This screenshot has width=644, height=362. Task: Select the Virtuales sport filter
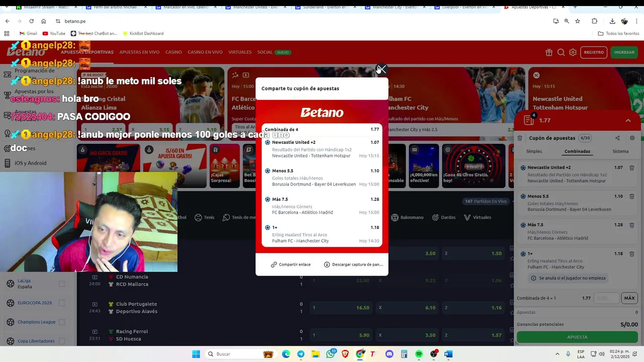(x=477, y=217)
